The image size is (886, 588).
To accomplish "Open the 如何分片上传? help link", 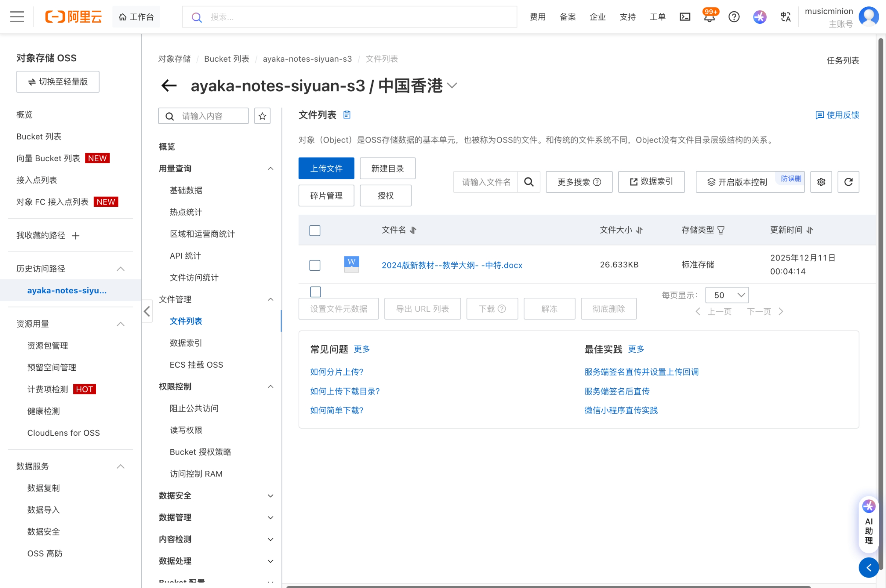I will tap(336, 372).
